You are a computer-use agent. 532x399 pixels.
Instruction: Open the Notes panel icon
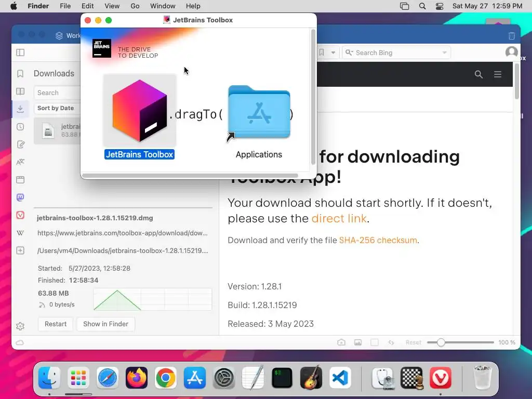click(x=20, y=144)
